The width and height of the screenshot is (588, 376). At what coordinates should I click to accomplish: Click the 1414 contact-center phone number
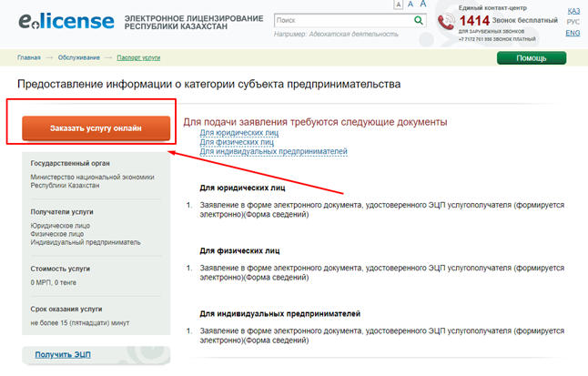tap(475, 19)
